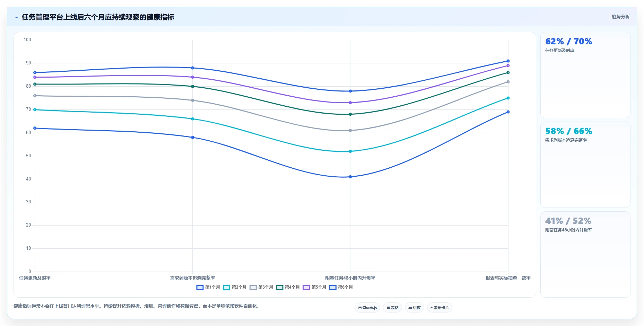Image resolution: width=644 pixels, height=326 pixels.
Task: Click the footer note starting with 健康指标通常不会
Action: pos(137,306)
